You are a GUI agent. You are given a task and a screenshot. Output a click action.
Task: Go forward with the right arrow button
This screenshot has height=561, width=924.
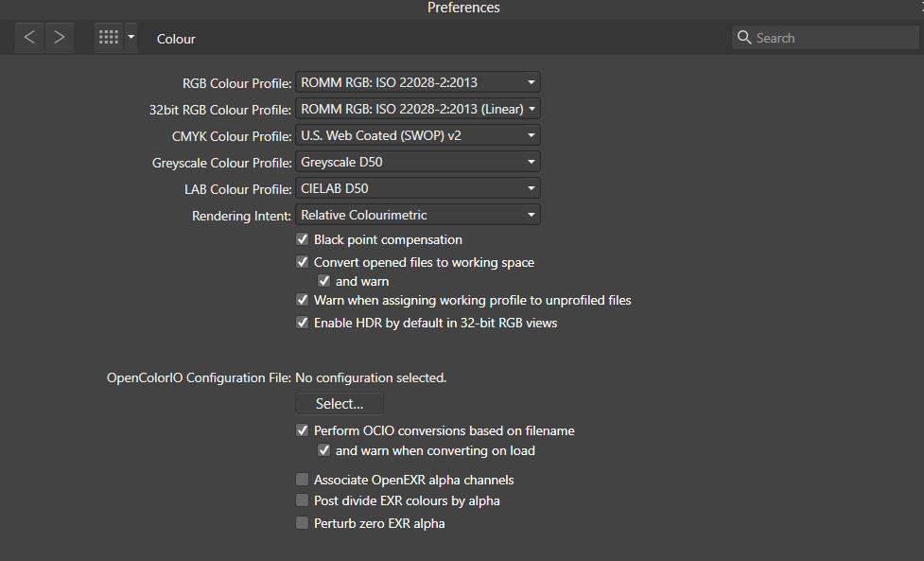coord(59,38)
